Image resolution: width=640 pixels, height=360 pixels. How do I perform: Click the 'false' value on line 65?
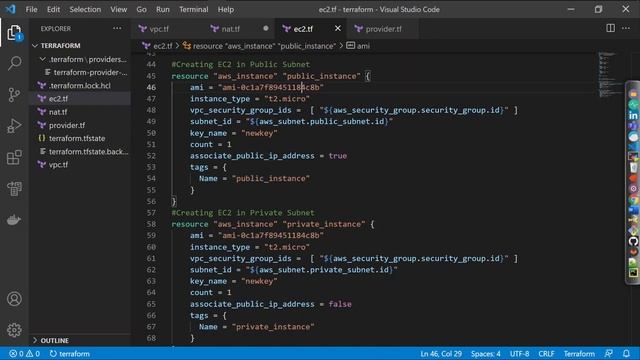click(x=340, y=304)
